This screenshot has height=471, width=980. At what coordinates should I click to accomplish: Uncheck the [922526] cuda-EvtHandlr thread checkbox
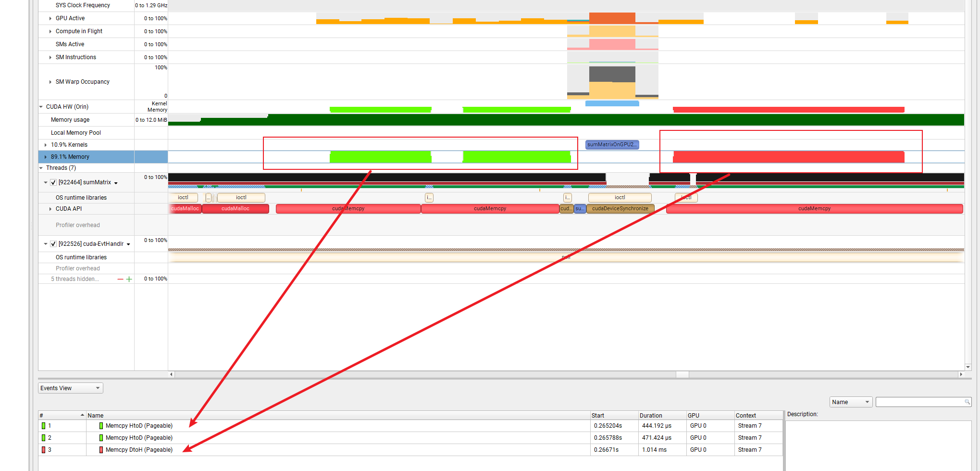pyautogui.click(x=53, y=244)
